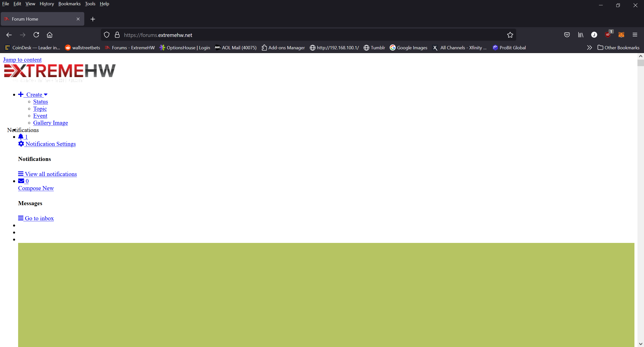The image size is (644, 347).
Task: Open the Help menu
Action: [104, 4]
